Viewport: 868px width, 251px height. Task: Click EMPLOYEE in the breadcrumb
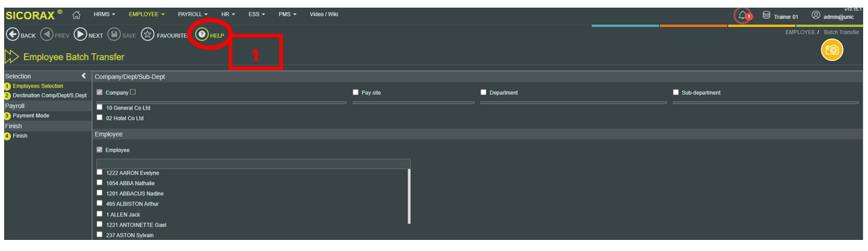coord(801,33)
